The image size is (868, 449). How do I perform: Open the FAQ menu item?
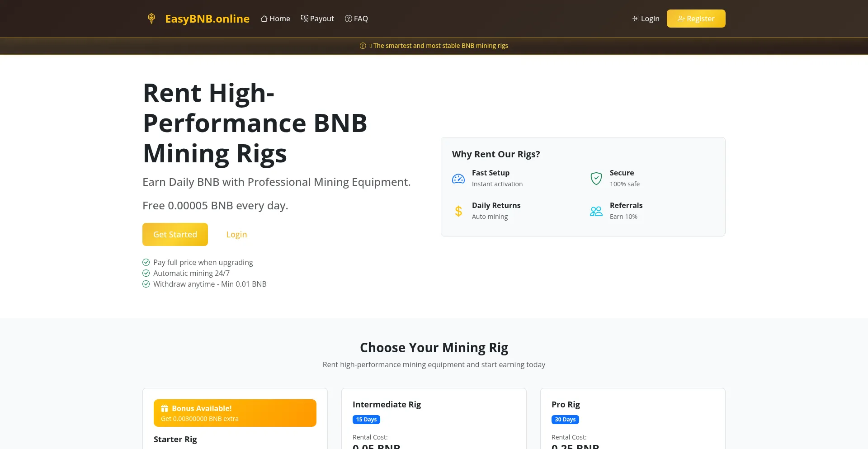[356, 19]
